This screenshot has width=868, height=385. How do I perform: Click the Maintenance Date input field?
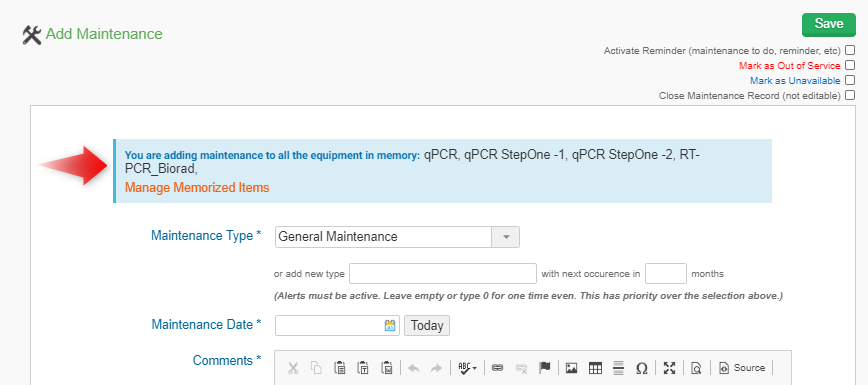[337, 325]
